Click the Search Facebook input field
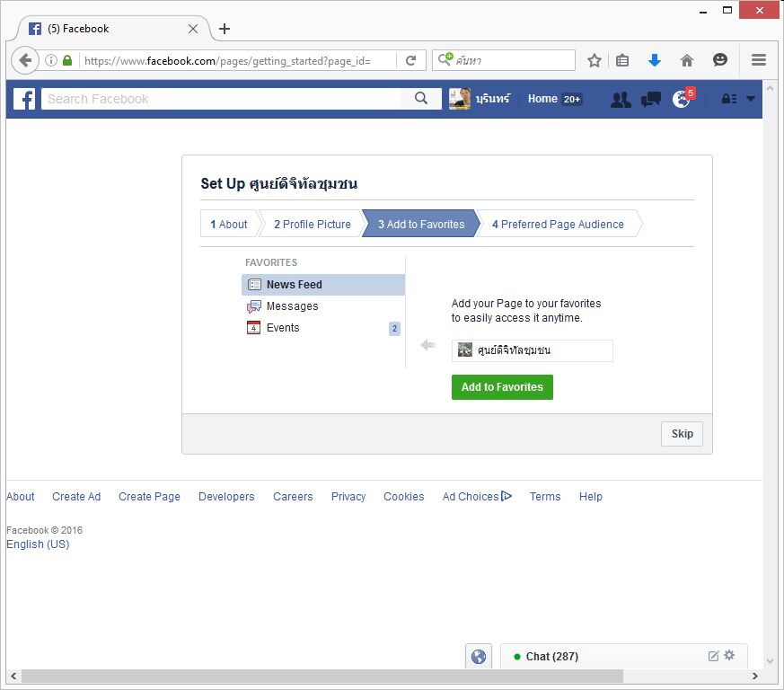Viewport: 784px width, 690px height. pyautogui.click(x=225, y=99)
